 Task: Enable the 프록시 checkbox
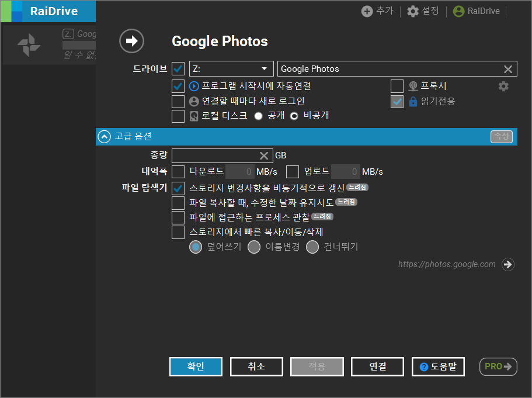(397, 86)
